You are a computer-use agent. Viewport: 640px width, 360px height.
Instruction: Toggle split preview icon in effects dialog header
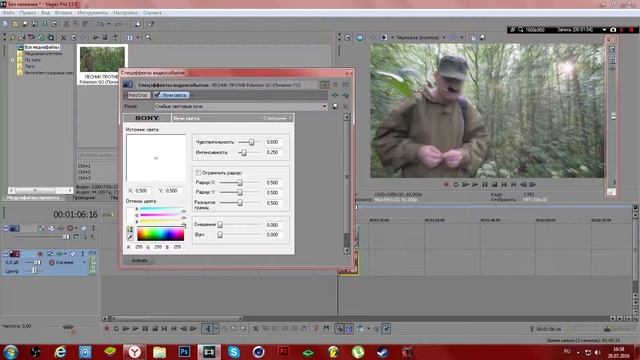coord(324,84)
